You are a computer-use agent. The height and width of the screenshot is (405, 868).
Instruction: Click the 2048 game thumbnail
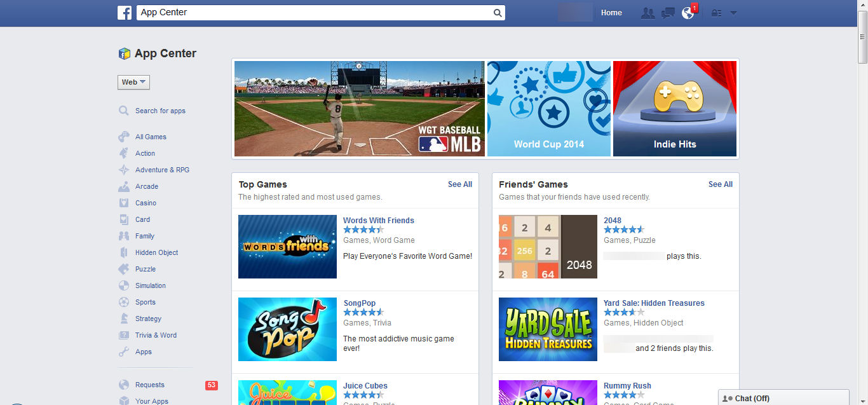[548, 247]
